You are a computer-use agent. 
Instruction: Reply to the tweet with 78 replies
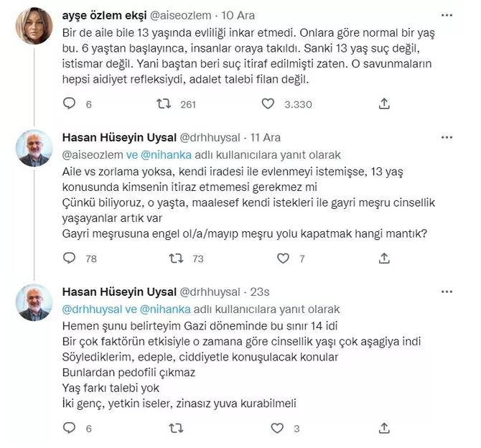coord(69,258)
